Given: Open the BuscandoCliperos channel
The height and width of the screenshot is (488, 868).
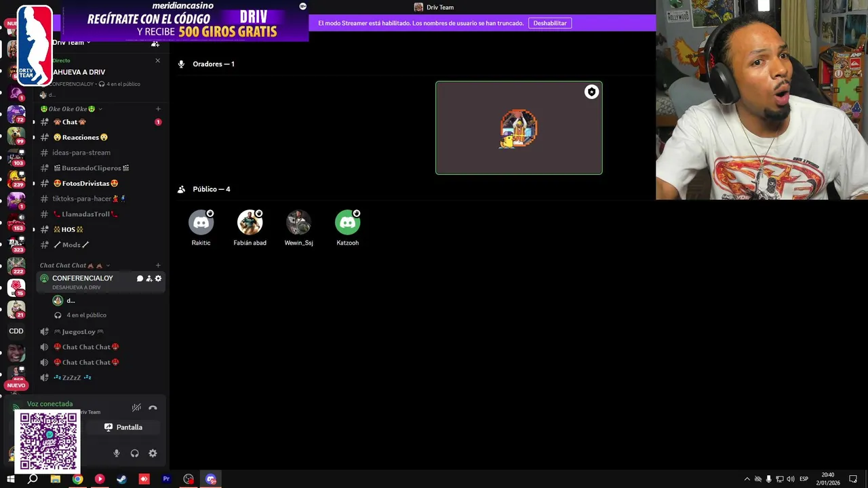Looking at the screenshot, I should point(100,168).
